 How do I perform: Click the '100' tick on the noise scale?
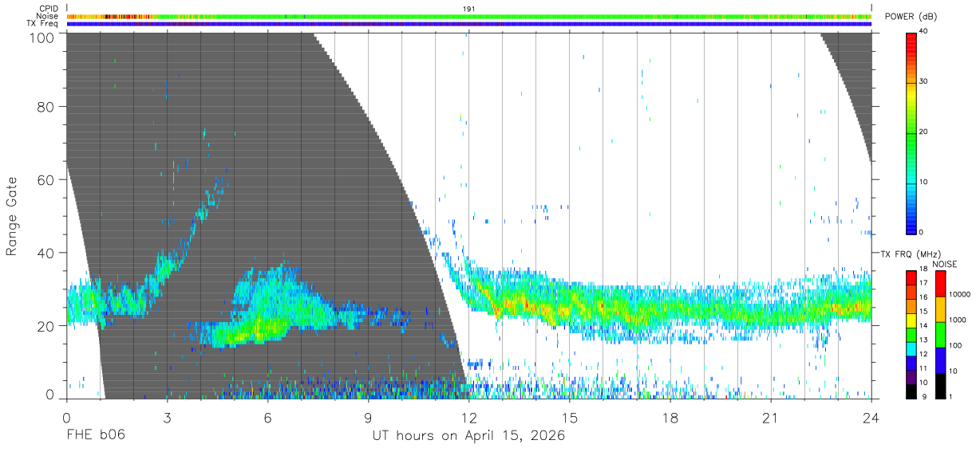955,346
